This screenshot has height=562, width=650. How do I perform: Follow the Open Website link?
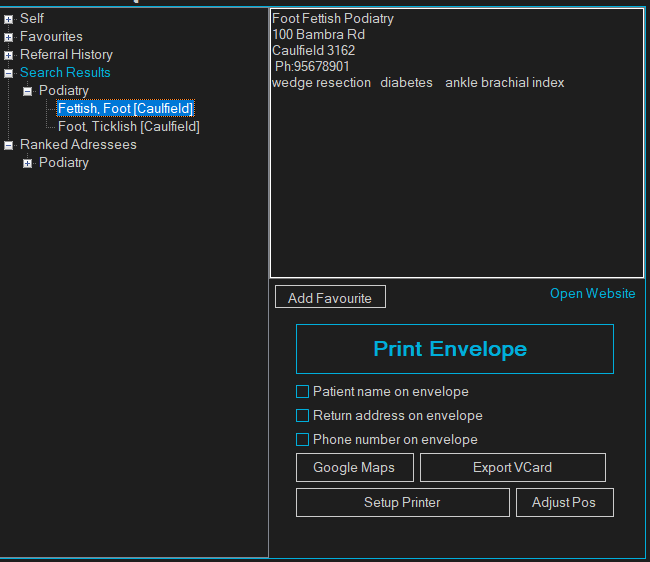tap(592, 294)
